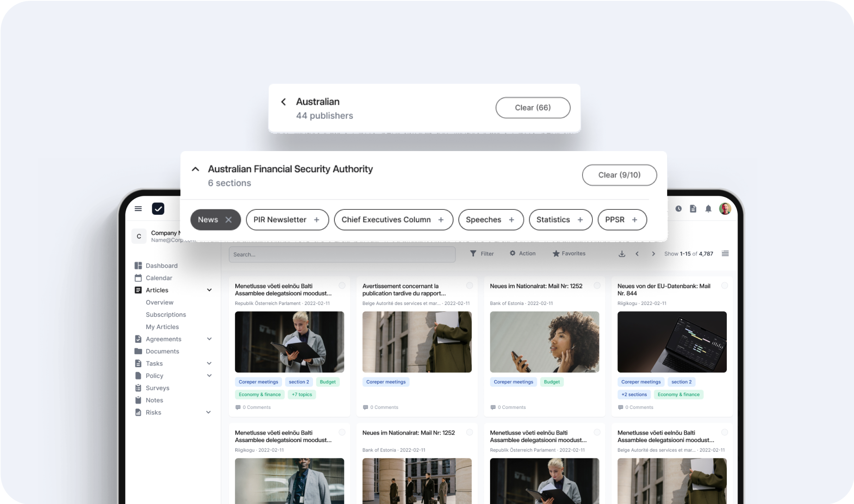
Task: Go back from Australian publishers
Action: pos(283,102)
